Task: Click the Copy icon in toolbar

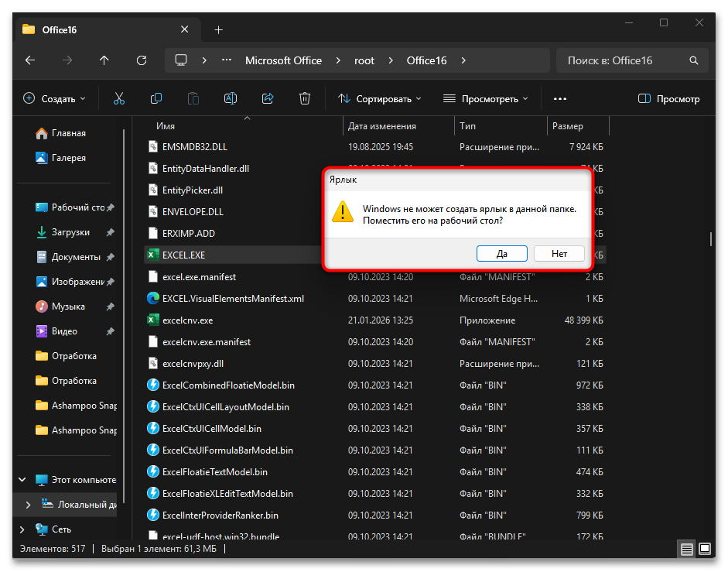Action: click(x=156, y=98)
